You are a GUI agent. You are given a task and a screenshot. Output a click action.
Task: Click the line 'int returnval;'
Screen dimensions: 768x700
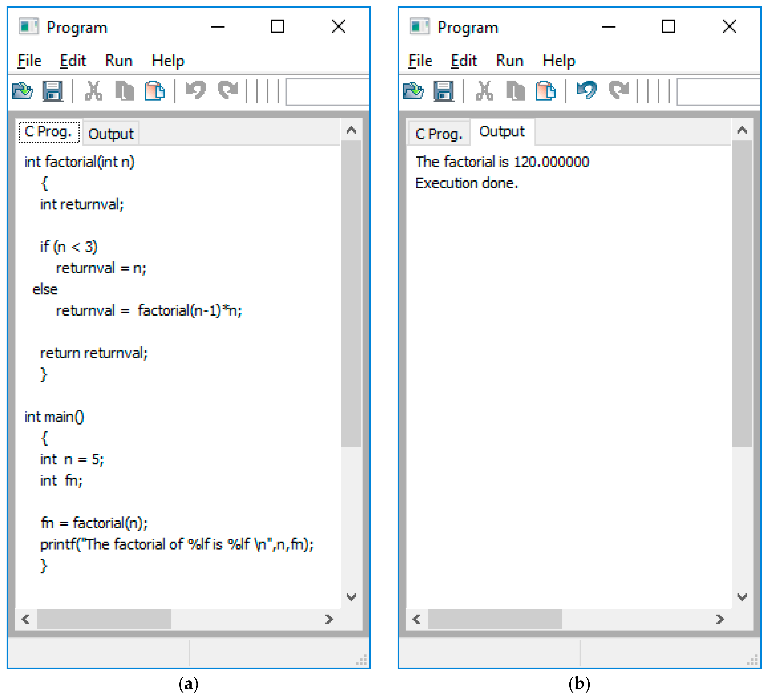tap(82, 205)
